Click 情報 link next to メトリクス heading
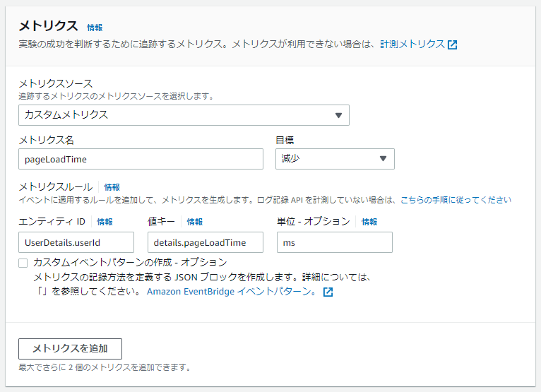The height and width of the screenshot is (392, 541). [x=95, y=28]
